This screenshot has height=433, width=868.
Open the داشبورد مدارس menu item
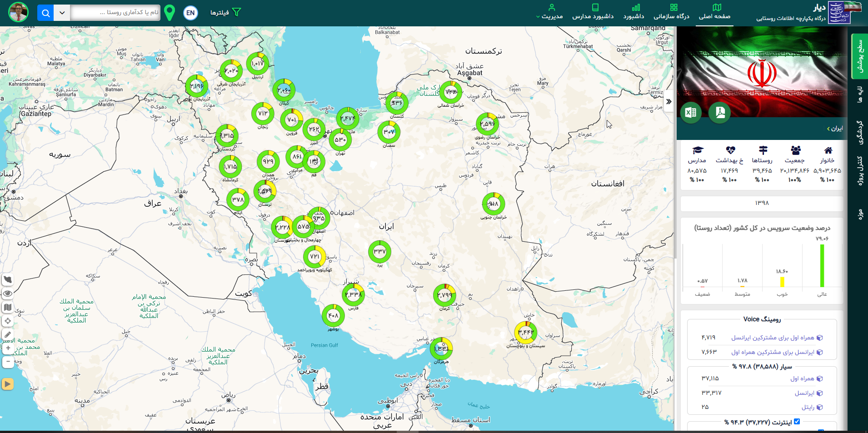click(x=593, y=12)
